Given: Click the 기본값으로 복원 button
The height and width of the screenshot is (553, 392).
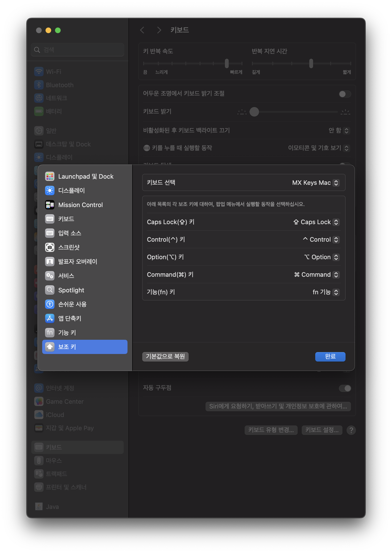Looking at the screenshot, I should 165,357.
